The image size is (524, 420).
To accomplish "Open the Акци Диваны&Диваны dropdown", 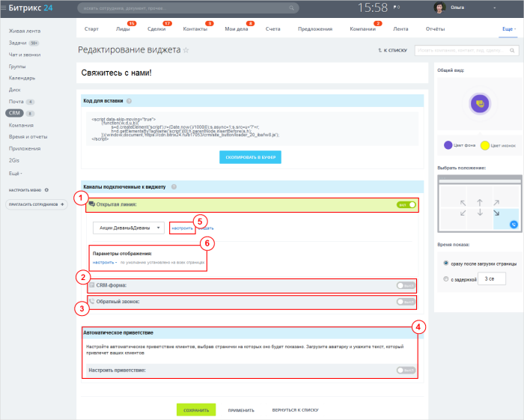I will pyautogui.click(x=128, y=228).
